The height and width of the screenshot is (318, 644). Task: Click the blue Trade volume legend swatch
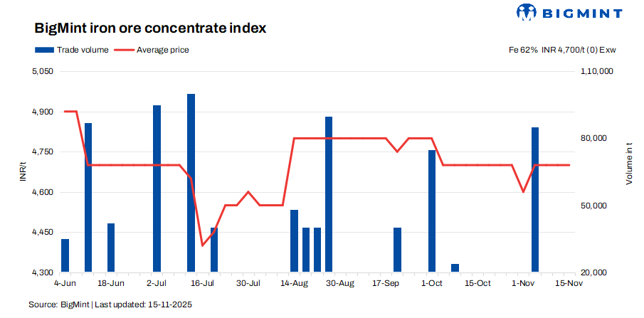click(44, 50)
